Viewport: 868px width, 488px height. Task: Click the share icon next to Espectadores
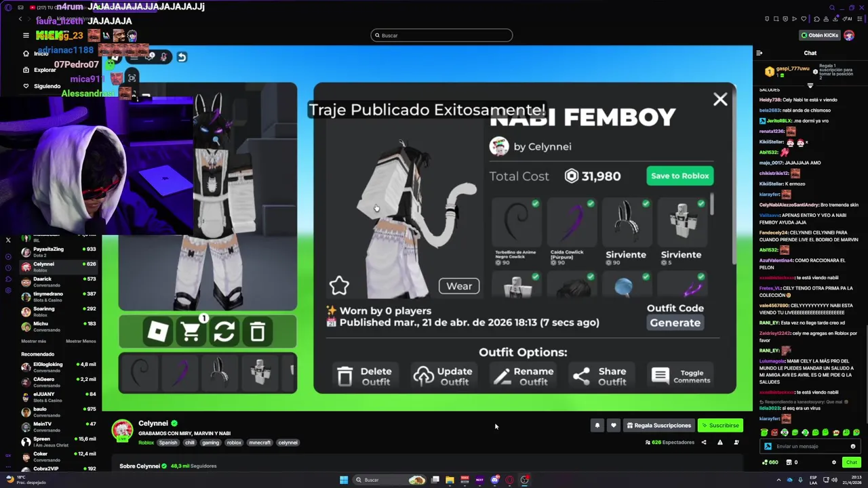(x=704, y=443)
